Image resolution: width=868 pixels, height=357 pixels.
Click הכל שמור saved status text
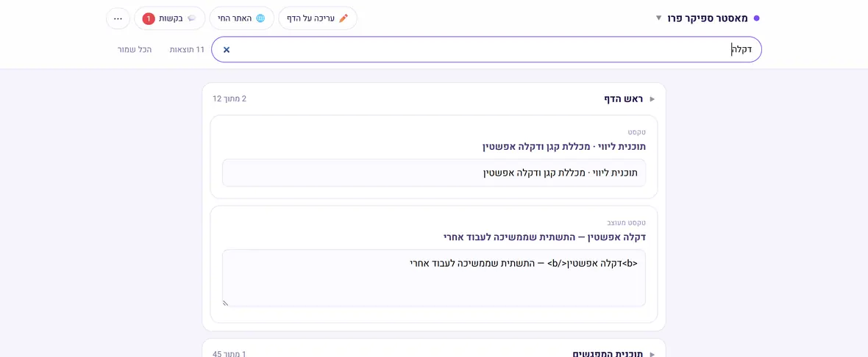[135, 50]
